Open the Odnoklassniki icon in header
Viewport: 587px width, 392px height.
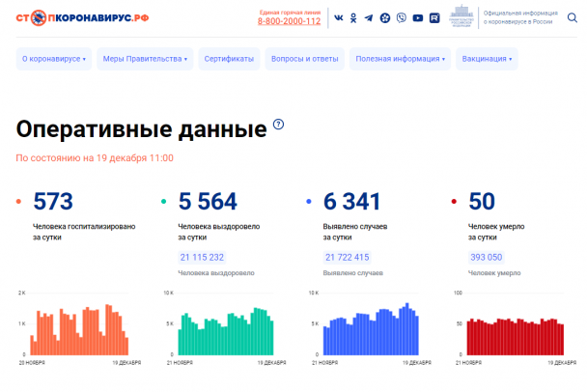pyautogui.click(x=353, y=17)
